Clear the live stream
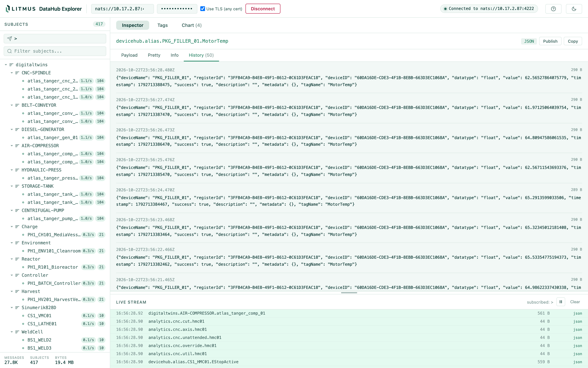 575,302
